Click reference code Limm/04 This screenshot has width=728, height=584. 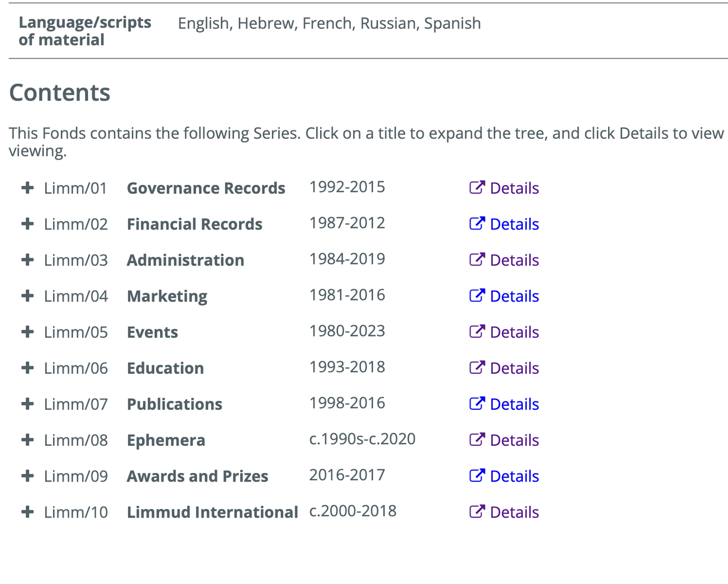[76, 297]
